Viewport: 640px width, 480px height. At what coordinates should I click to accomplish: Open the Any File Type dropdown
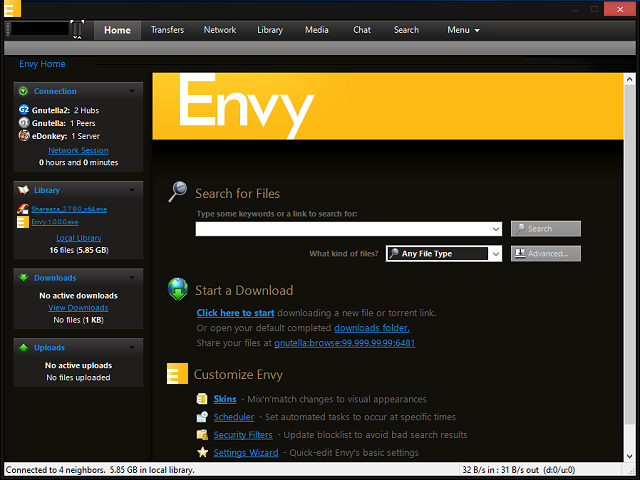496,254
